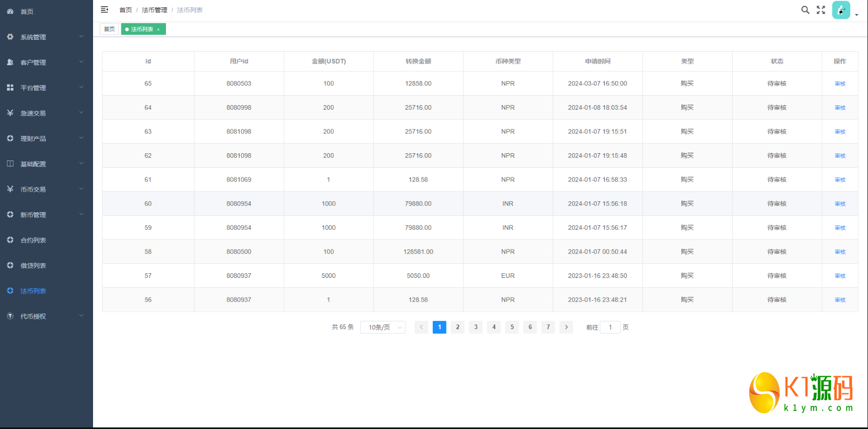Screen dimensions: 868x429
Task: Click the 合约列表 sidebar icon
Action: (x=10, y=240)
